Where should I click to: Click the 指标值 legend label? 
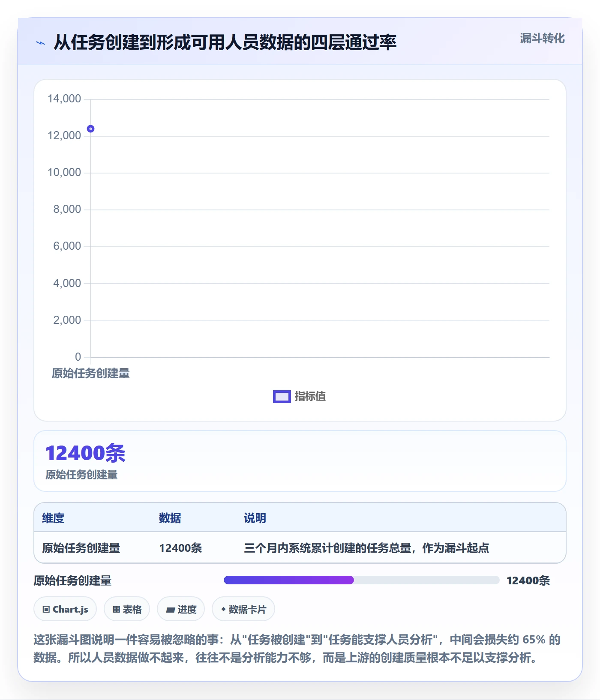click(x=310, y=397)
